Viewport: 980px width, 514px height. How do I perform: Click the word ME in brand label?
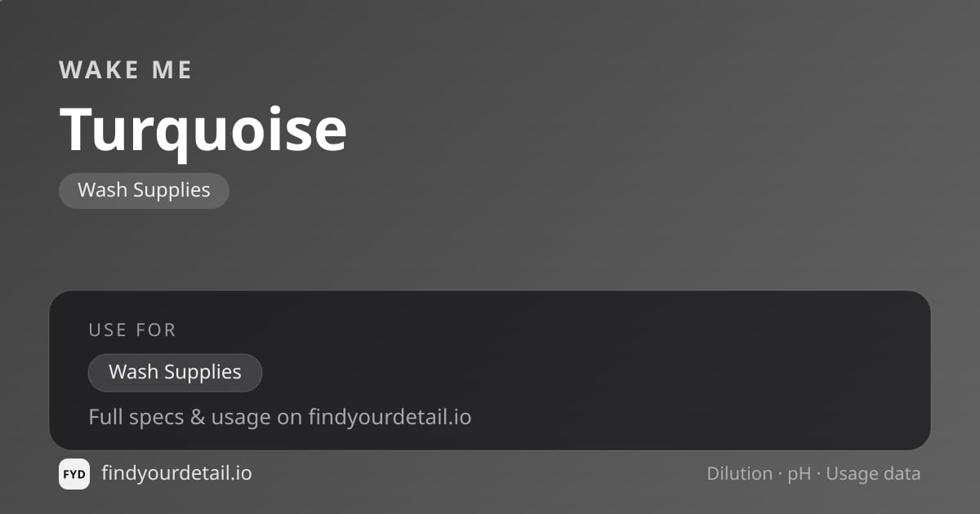172,70
